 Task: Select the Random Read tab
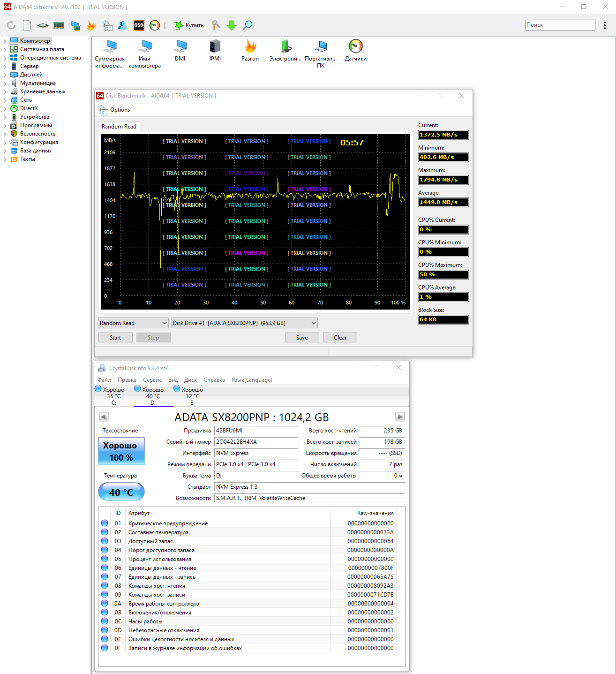(119, 127)
